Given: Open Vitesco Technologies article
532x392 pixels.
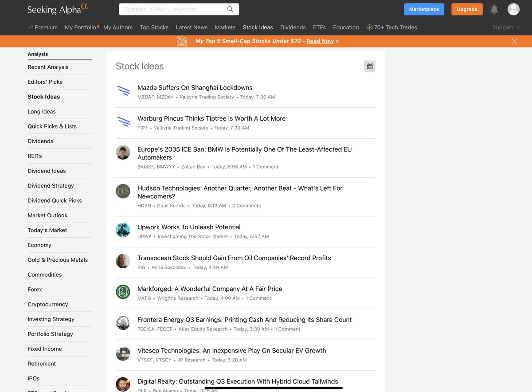Looking at the screenshot, I should pyautogui.click(x=232, y=350).
